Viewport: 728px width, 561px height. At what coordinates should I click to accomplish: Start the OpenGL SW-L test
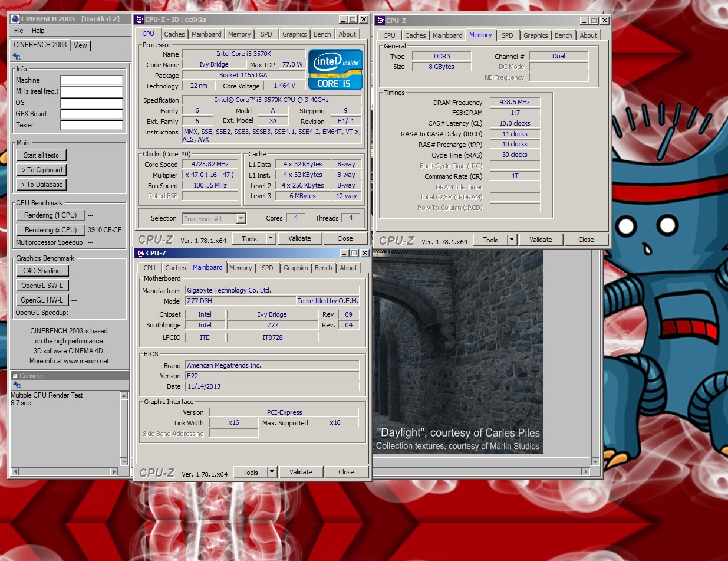pos(42,286)
